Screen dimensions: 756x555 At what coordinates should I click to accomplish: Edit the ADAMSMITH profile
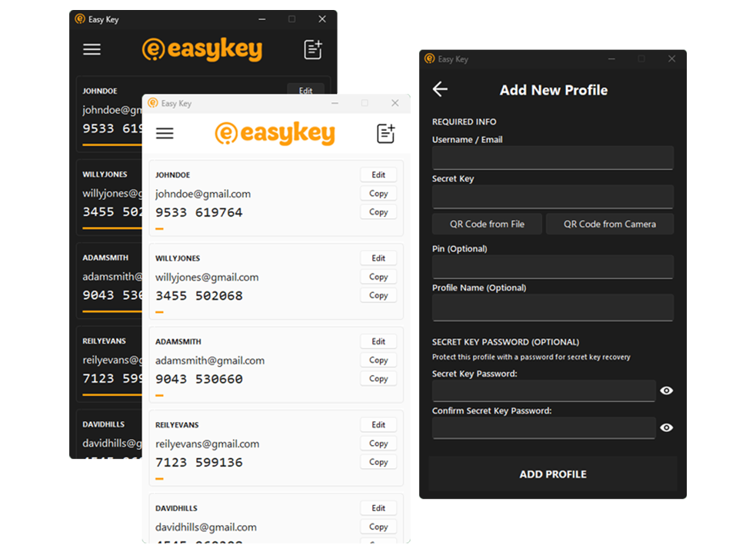[378, 341]
